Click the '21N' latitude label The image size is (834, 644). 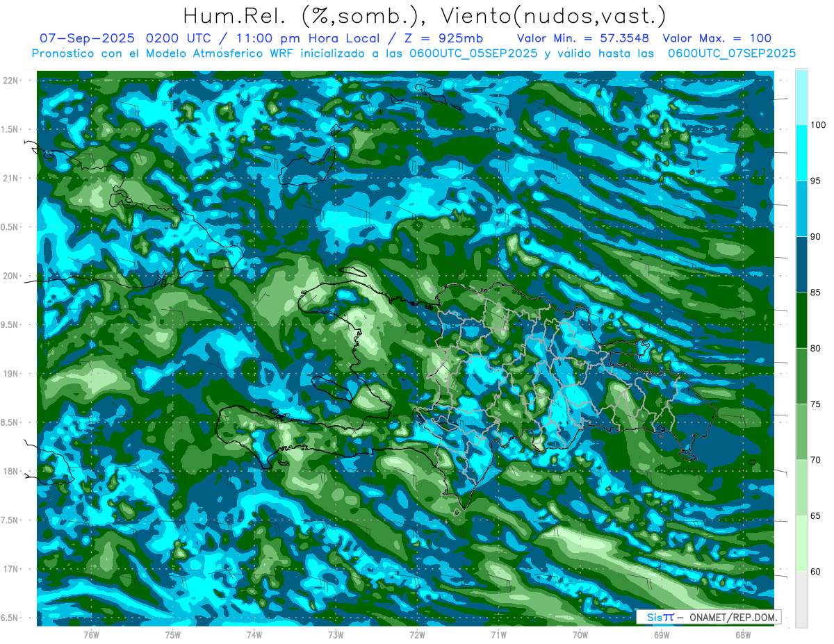(x=10, y=178)
